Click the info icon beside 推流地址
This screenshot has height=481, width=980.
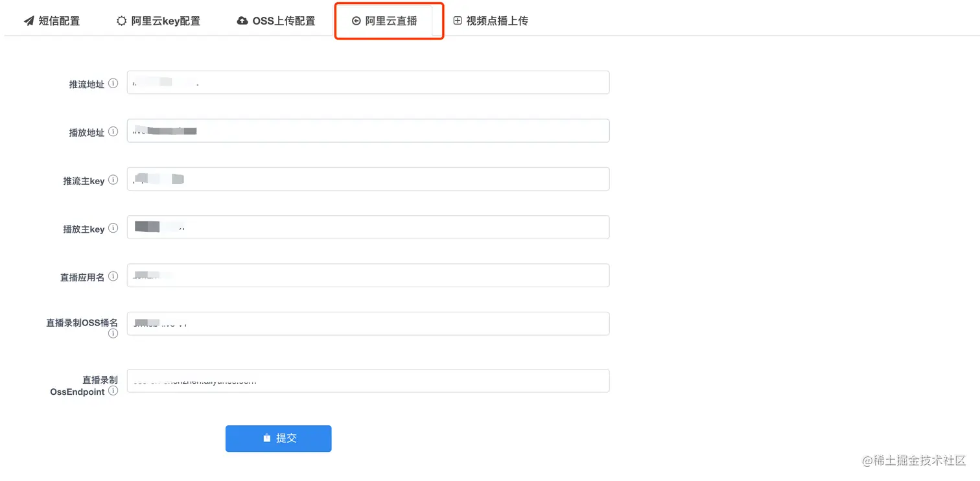[113, 83]
